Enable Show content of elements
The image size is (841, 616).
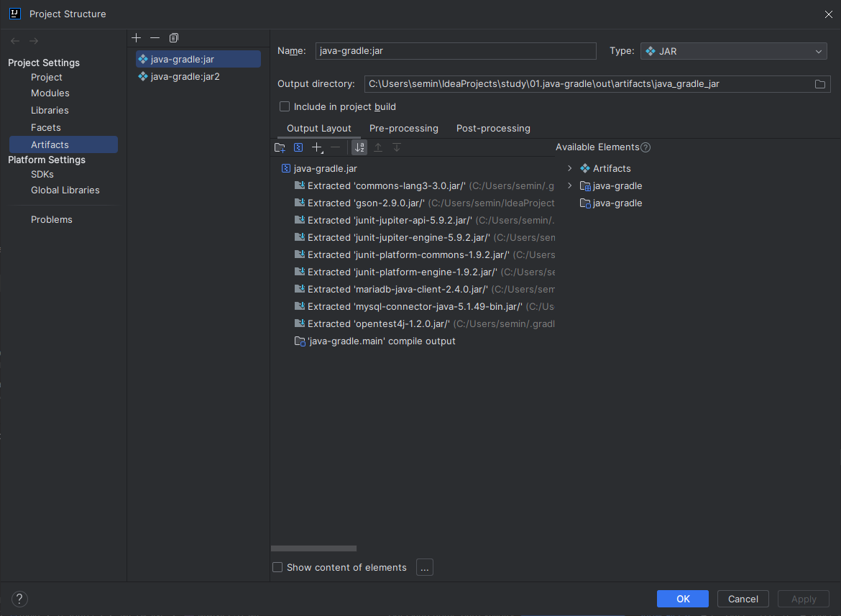click(277, 567)
